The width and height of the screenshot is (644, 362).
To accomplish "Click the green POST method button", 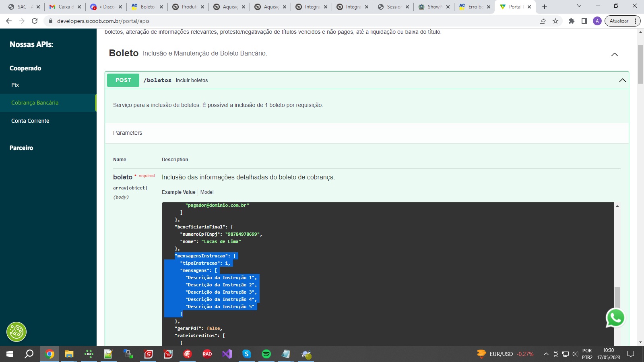I will 123,80.
